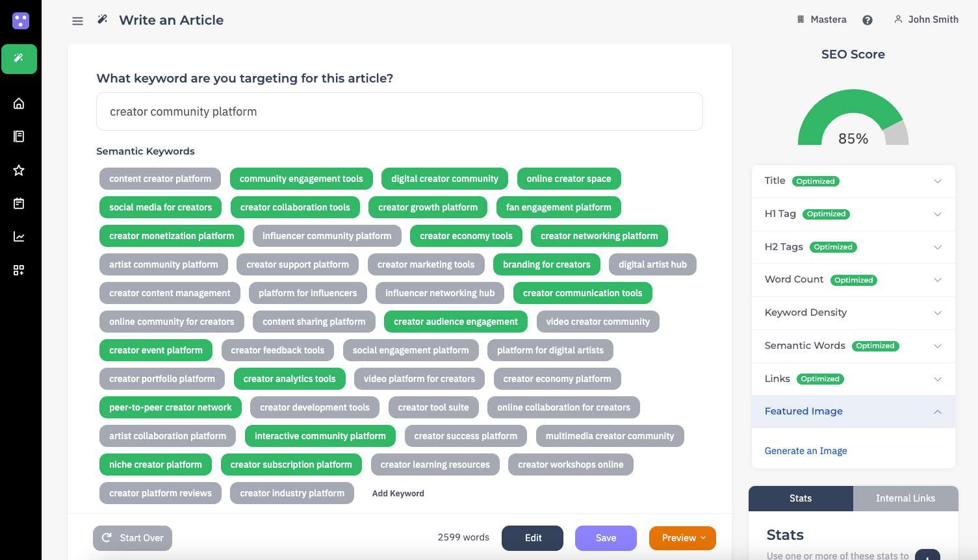Screen dimensions: 978x560
Task: Open the analytics chart sidebar icon
Action: pyautogui.click(x=19, y=236)
